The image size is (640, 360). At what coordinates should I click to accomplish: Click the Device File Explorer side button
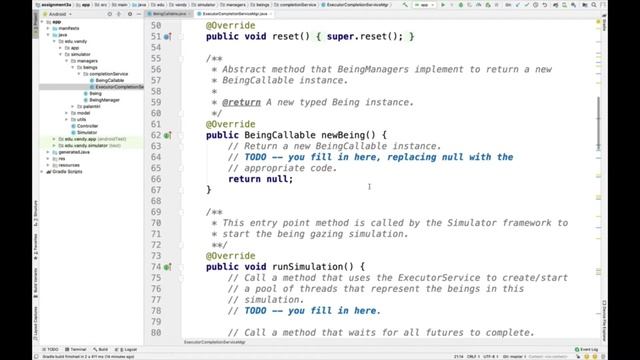pyautogui.click(x=604, y=321)
